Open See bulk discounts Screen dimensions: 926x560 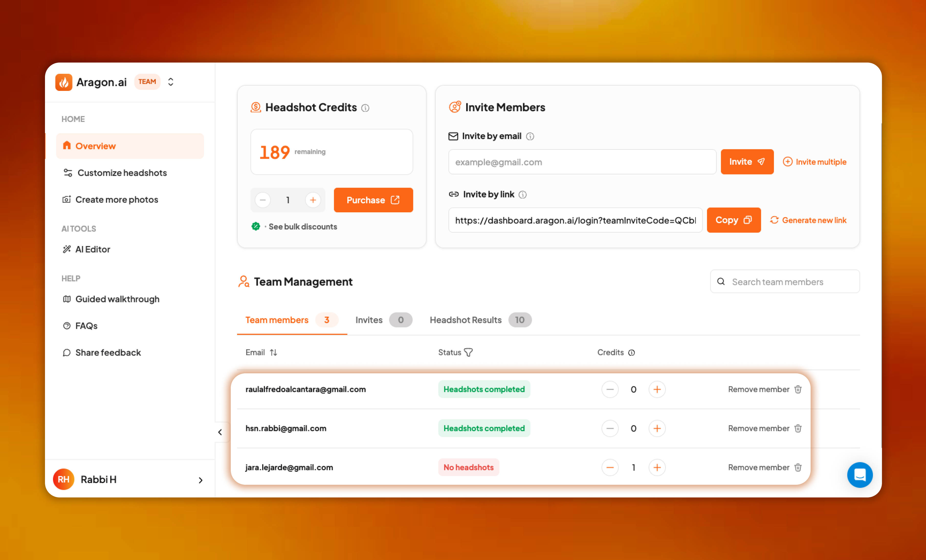(x=303, y=226)
